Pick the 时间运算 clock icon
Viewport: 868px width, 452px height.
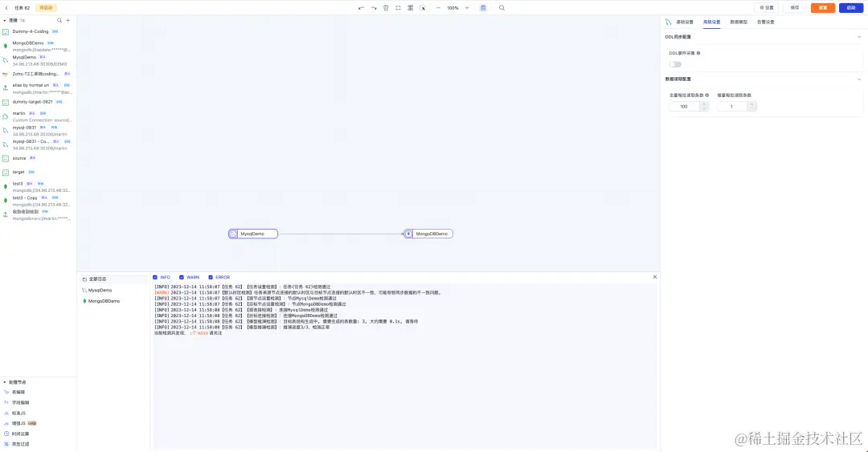pos(6,434)
